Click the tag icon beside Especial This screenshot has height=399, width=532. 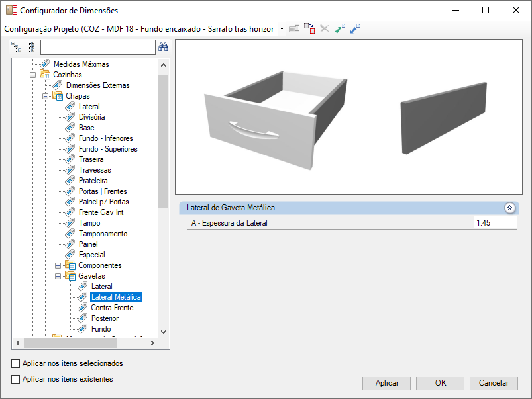(70, 255)
